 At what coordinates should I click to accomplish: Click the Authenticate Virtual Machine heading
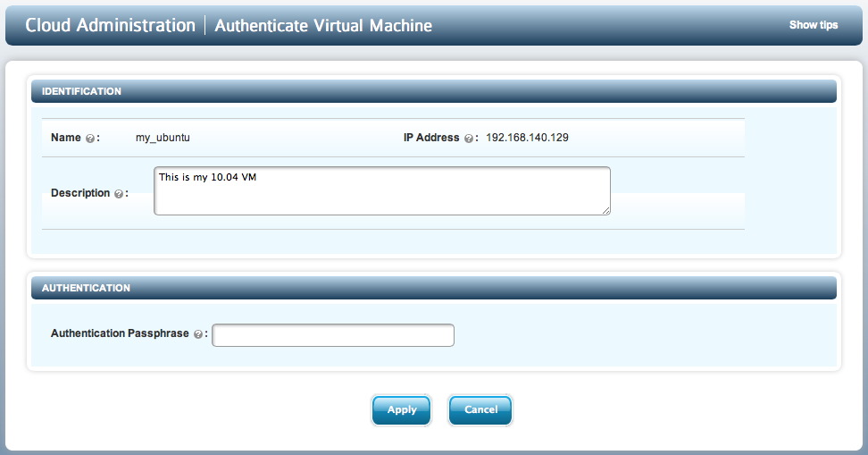323,26
